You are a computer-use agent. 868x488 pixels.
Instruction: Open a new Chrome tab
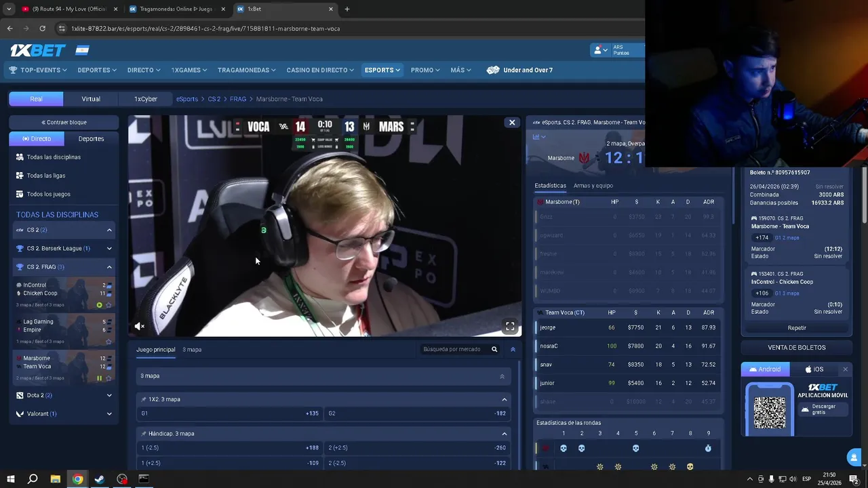click(x=347, y=9)
